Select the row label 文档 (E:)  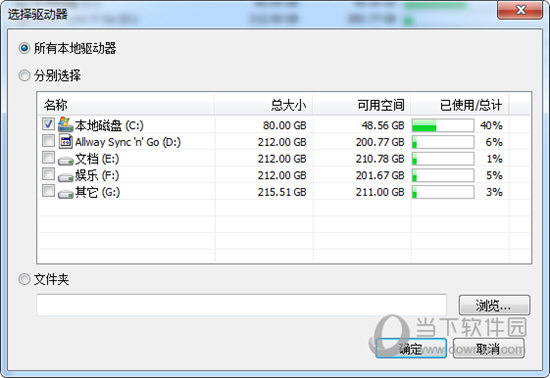pos(97,159)
